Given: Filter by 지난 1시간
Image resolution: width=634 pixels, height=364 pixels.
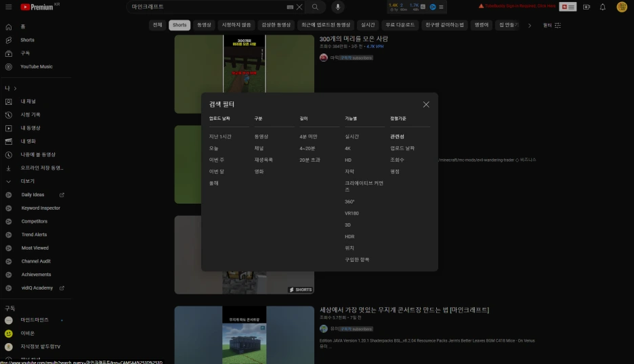Looking at the screenshot, I should pyautogui.click(x=220, y=137).
